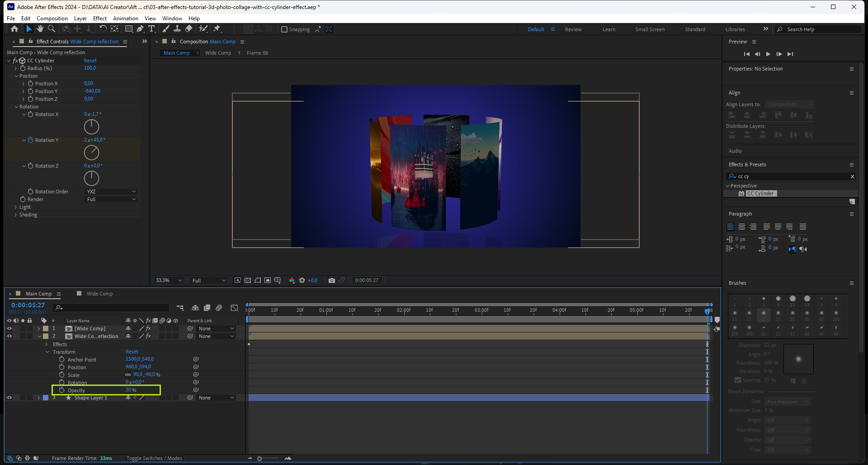Select the Pen tool
868x465 pixels.
pos(140,29)
